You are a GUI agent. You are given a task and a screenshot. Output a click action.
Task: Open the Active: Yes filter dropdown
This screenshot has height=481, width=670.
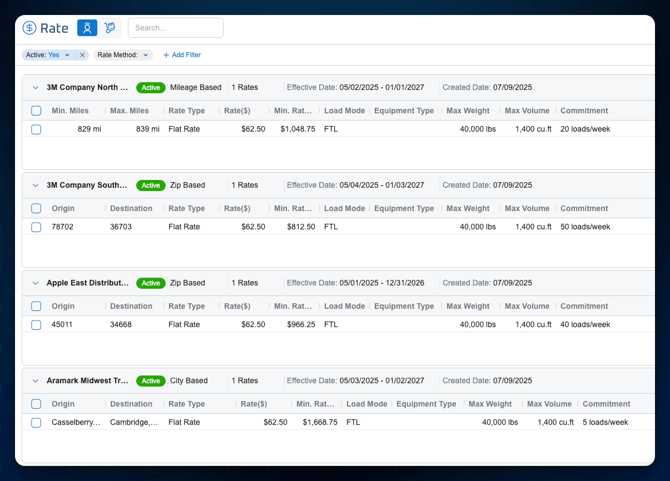click(x=67, y=55)
